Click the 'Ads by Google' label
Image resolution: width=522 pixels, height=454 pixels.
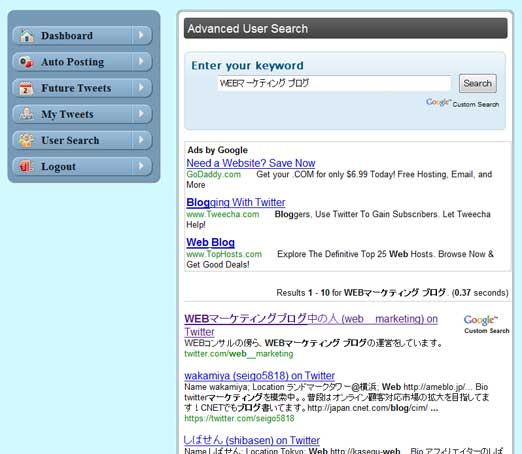coord(217,150)
